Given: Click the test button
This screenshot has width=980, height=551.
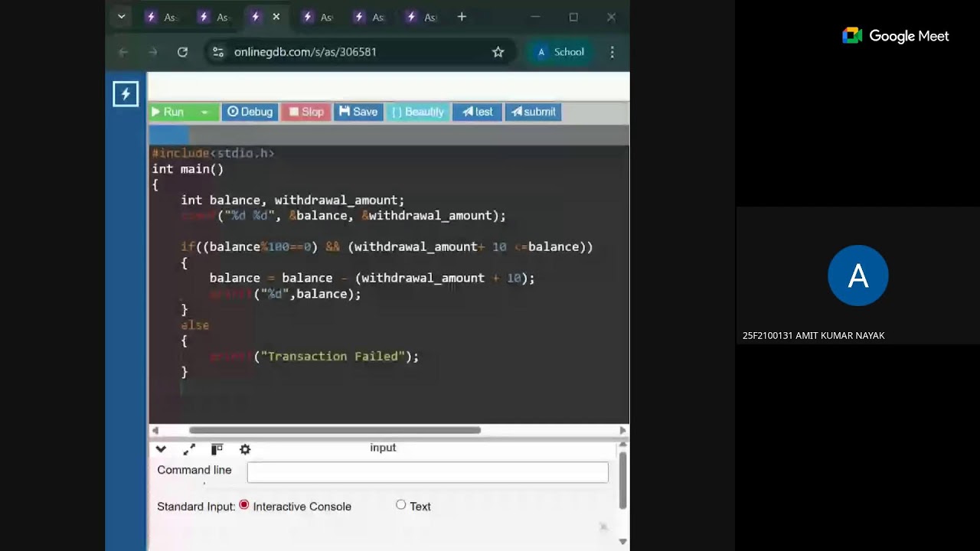Looking at the screenshot, I should [x=477, y=112].
